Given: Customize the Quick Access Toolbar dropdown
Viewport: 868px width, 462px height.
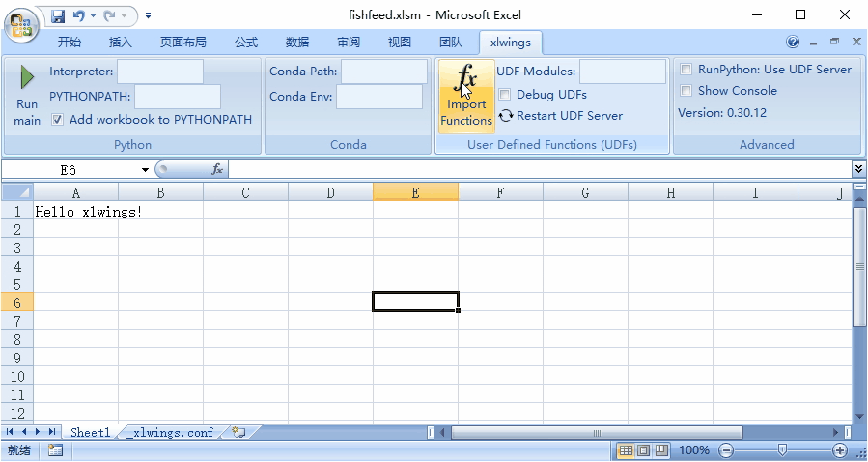Looking at the screenshot, I should point(148,16).
